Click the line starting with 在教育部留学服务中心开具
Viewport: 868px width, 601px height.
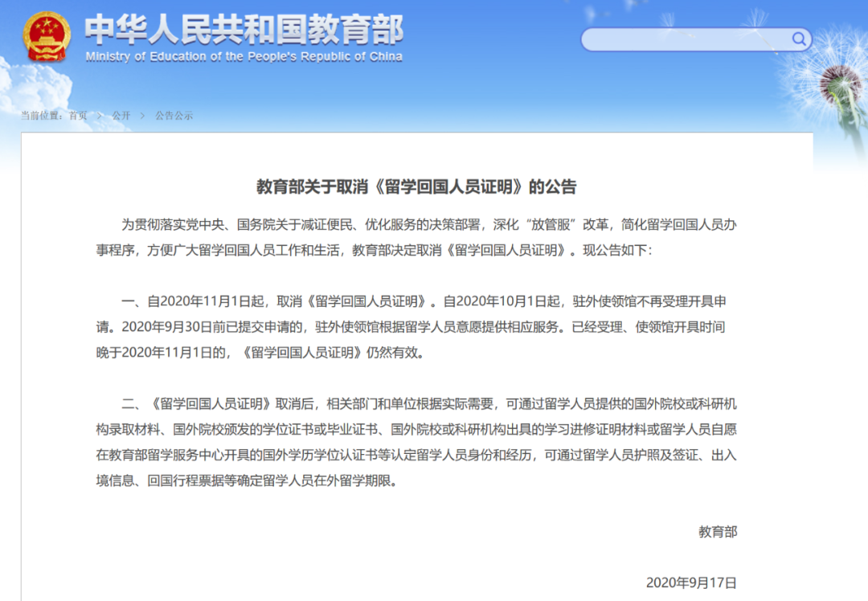click(x=416, y=455)
